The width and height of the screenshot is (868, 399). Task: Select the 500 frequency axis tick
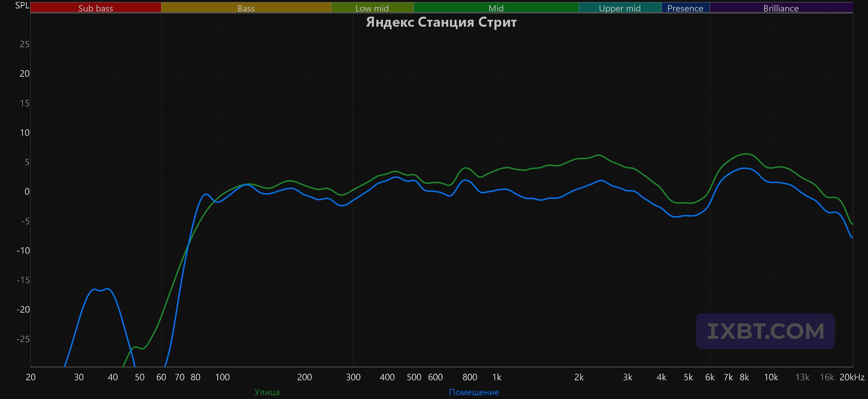pos(414,377)
